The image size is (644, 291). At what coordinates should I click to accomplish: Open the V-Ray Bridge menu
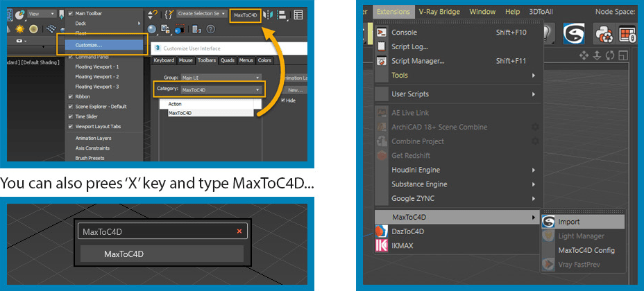point(439,12)
